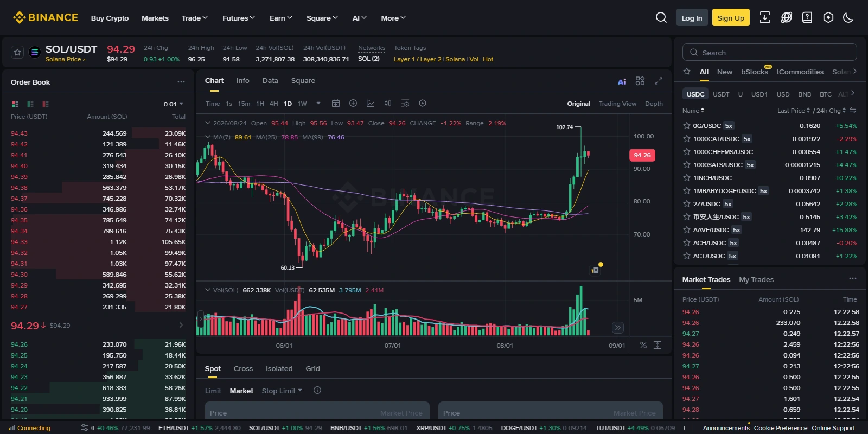Show asks-only order book view

click(46, 104)
